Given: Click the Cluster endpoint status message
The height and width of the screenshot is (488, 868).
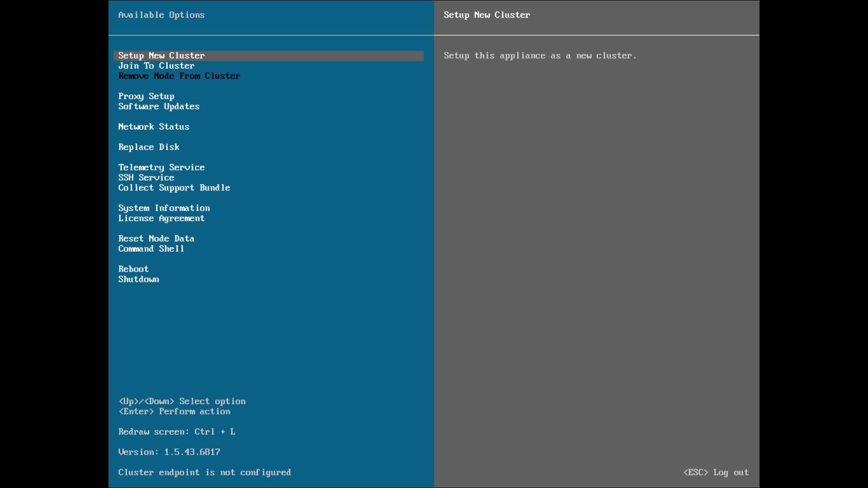Looking at the screenshot, I should 204,473.
